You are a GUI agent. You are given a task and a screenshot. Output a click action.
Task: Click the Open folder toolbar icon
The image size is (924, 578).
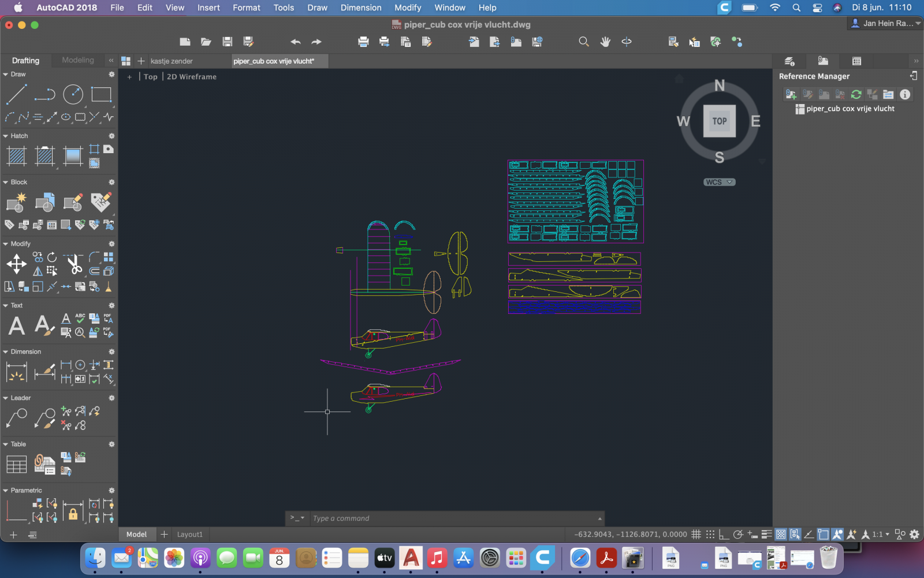[x=206, y=42]
